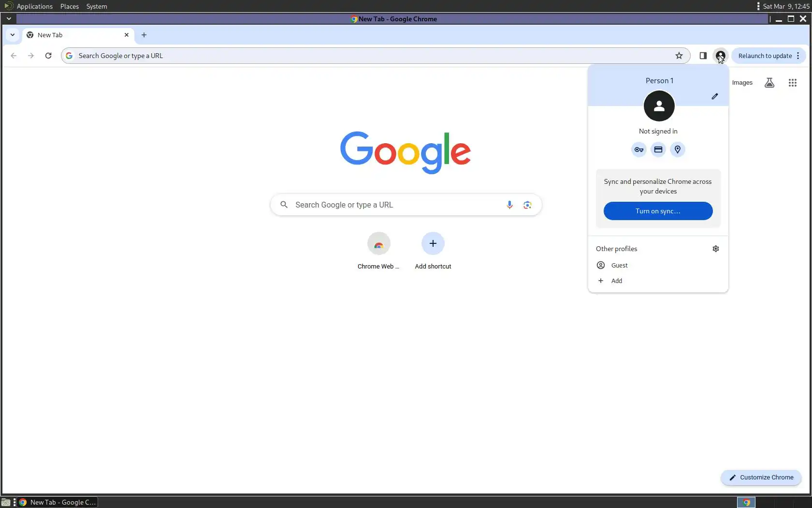Open the side panel icon

coord(703,56)
